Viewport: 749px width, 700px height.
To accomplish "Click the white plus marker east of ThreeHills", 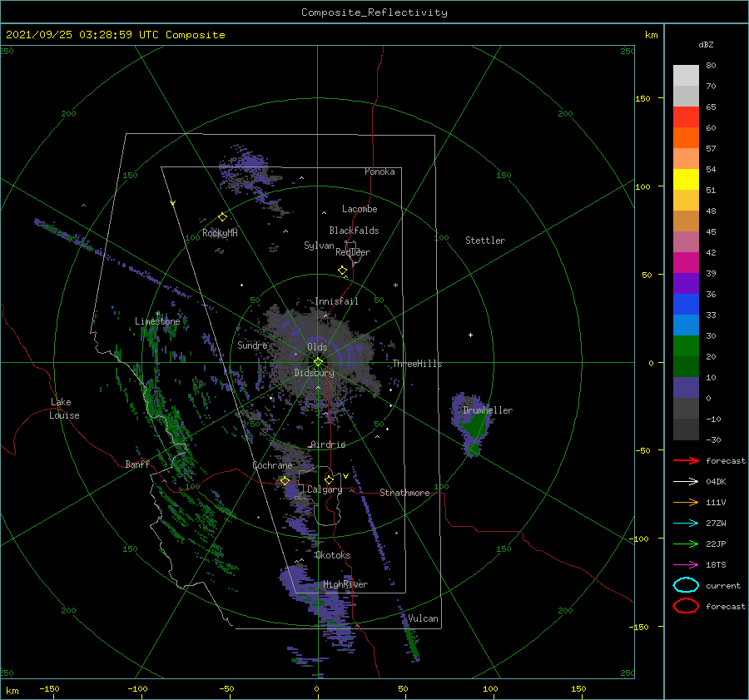I will point(470,335).
